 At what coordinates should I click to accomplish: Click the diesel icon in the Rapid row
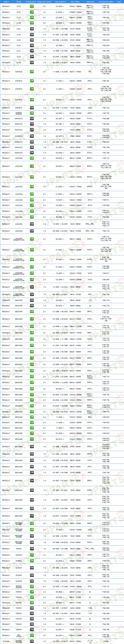pyautogui.click(x=32, y=549)
